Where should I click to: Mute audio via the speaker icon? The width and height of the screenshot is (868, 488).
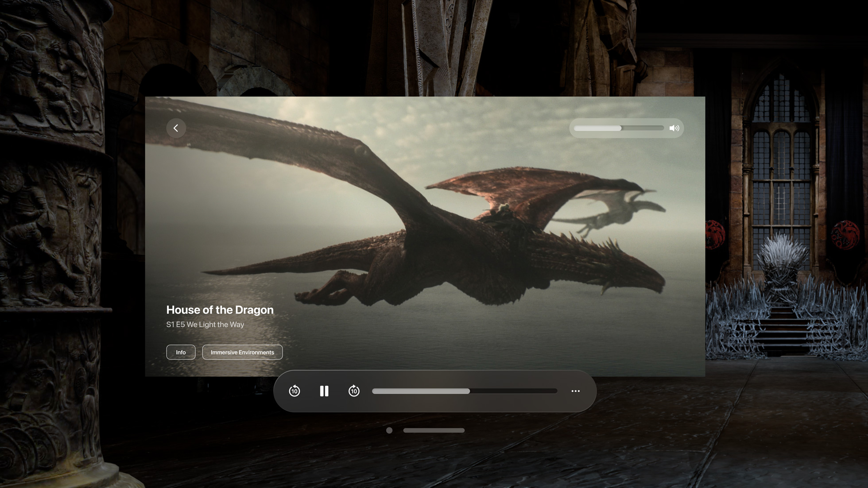click(x=674, y=128)
